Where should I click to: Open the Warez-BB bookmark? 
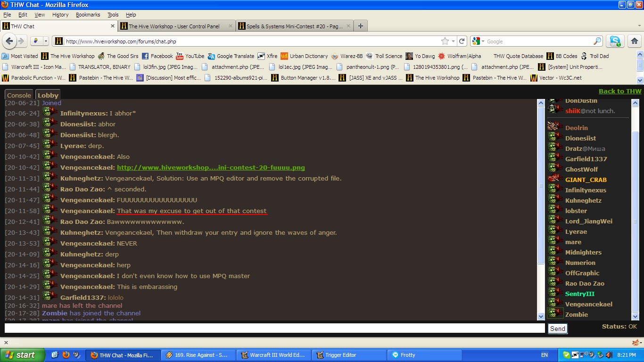347,56
